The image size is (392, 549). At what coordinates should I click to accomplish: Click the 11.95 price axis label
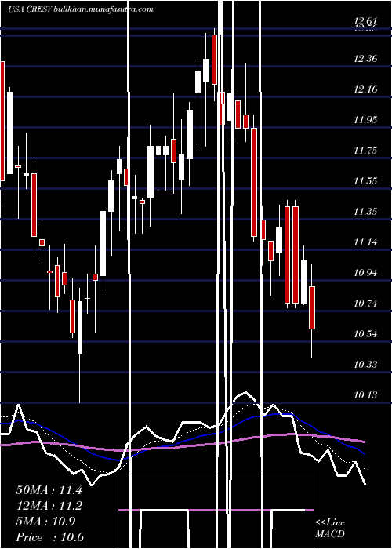tap(365, 120)
